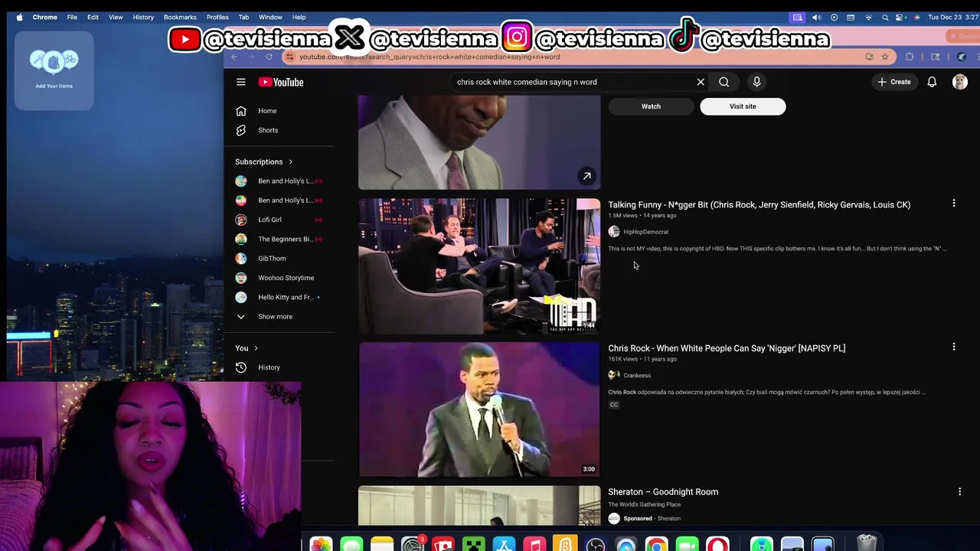
Task: Open more options for Talking Funny video
Action: pos(954,204)
